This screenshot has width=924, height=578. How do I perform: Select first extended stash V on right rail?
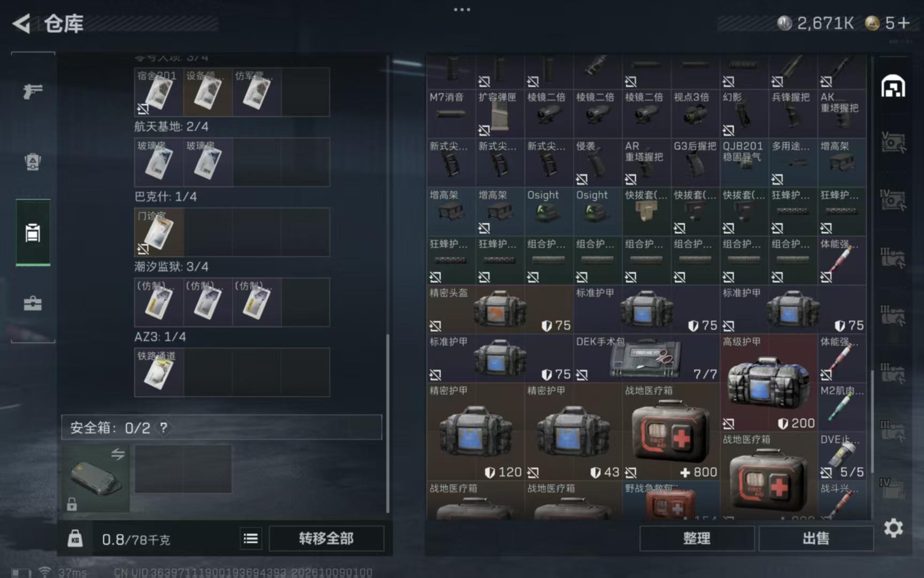coord(893,142)
